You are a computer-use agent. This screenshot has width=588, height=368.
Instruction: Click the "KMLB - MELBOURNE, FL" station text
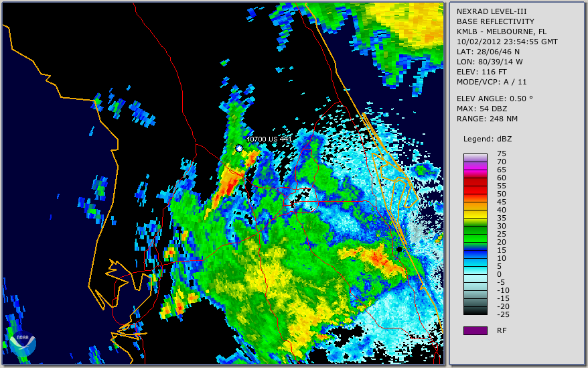(502, 32)
